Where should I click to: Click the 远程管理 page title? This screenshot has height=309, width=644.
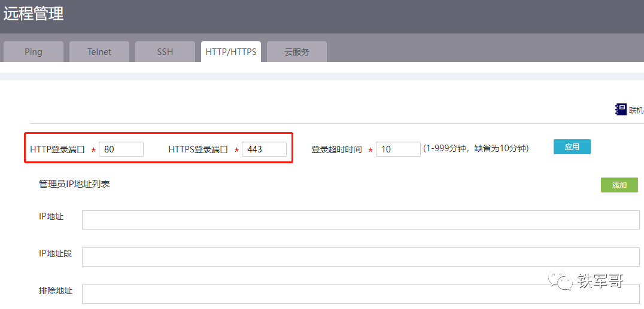tap(34, 14)
